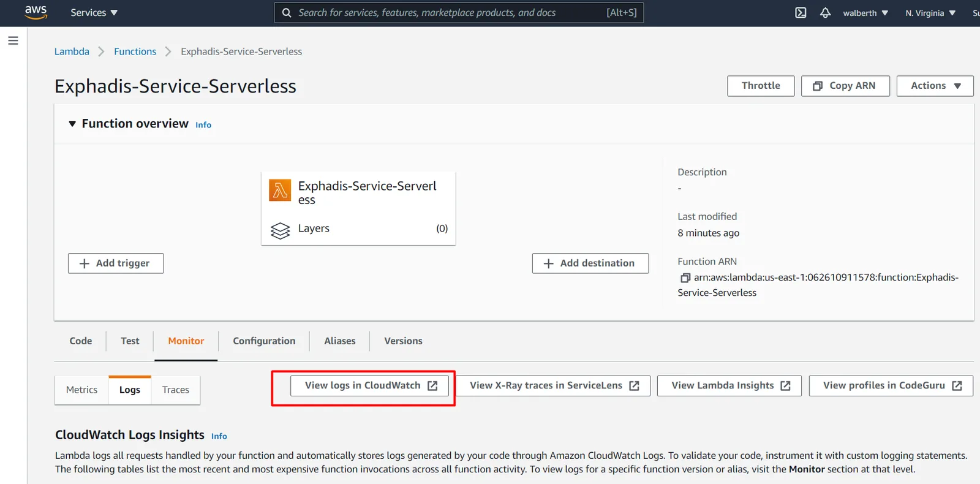Click the Layers stack icon
The image size is (980, 484).
pos(280,230)
